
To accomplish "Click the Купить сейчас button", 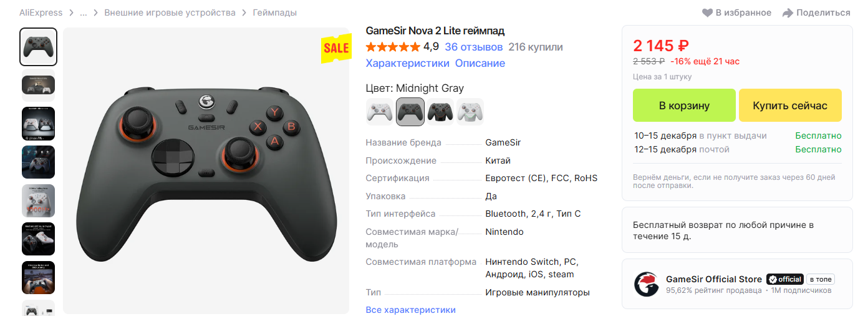I will (790, 105).
